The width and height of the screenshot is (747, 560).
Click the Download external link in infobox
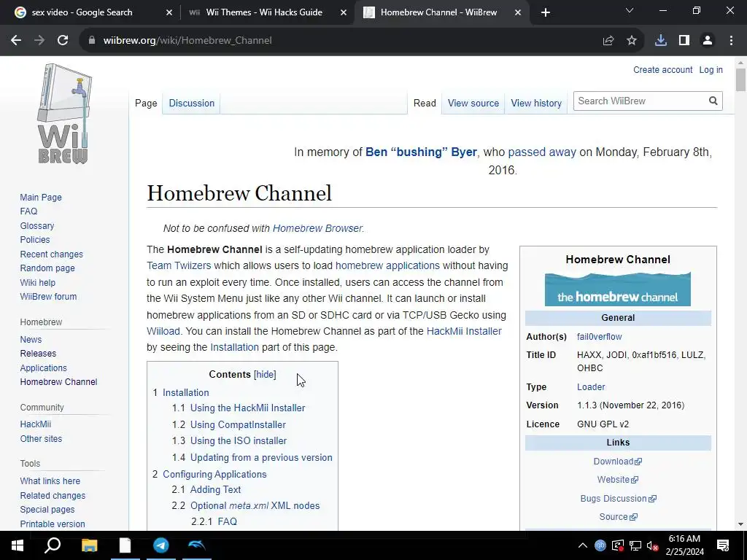click(617, 461)
